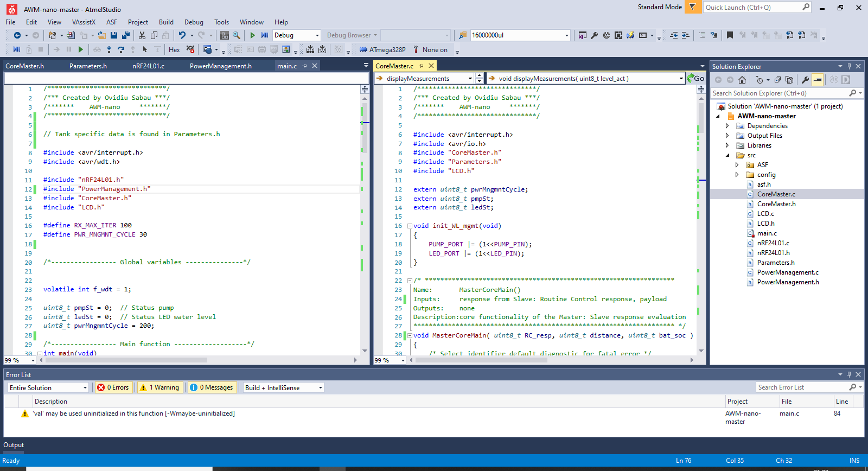Viewport: 868px width, 471px height.
Task: Switch to the PowerManagement.h tab
Action: tap(220, 66)
